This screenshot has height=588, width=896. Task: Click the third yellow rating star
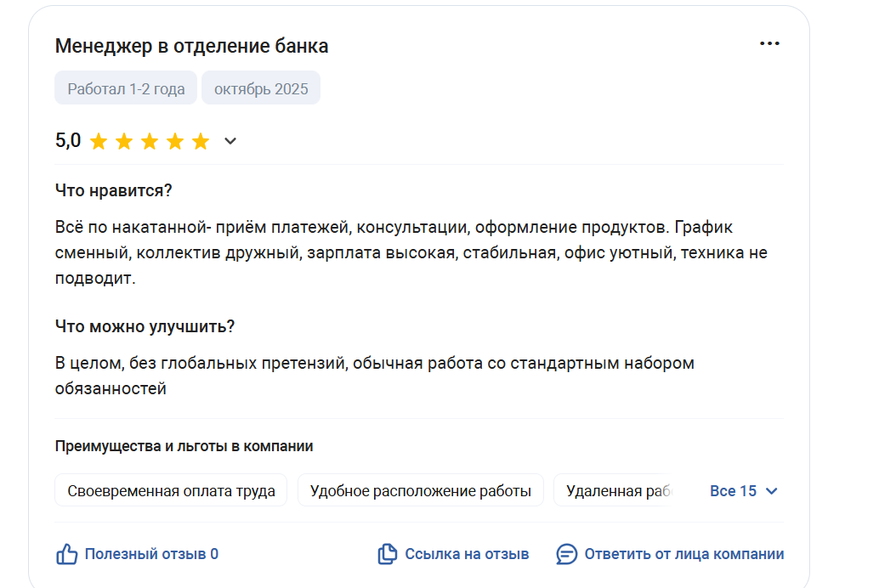(150, 141)
